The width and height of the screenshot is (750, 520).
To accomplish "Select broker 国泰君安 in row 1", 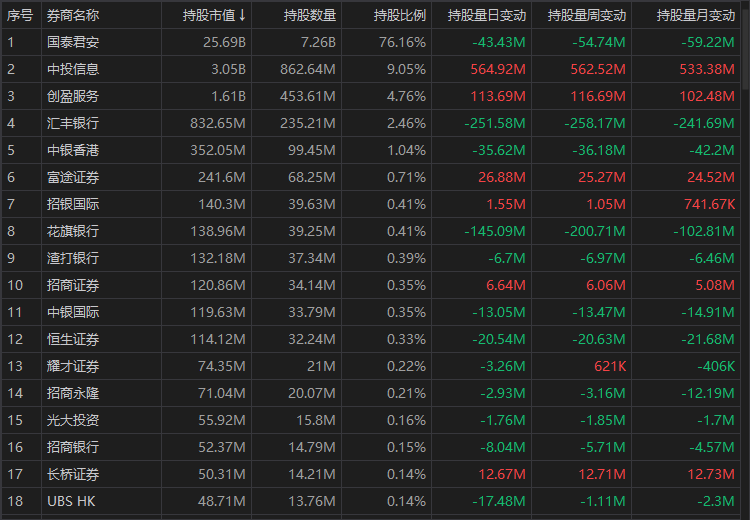I will 73,42.
